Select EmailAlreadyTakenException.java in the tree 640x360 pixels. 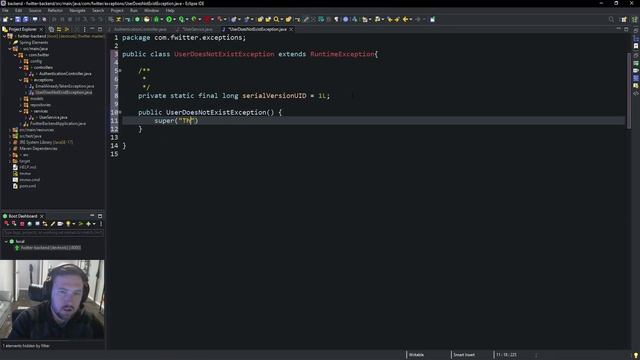(x=64, y=86)
